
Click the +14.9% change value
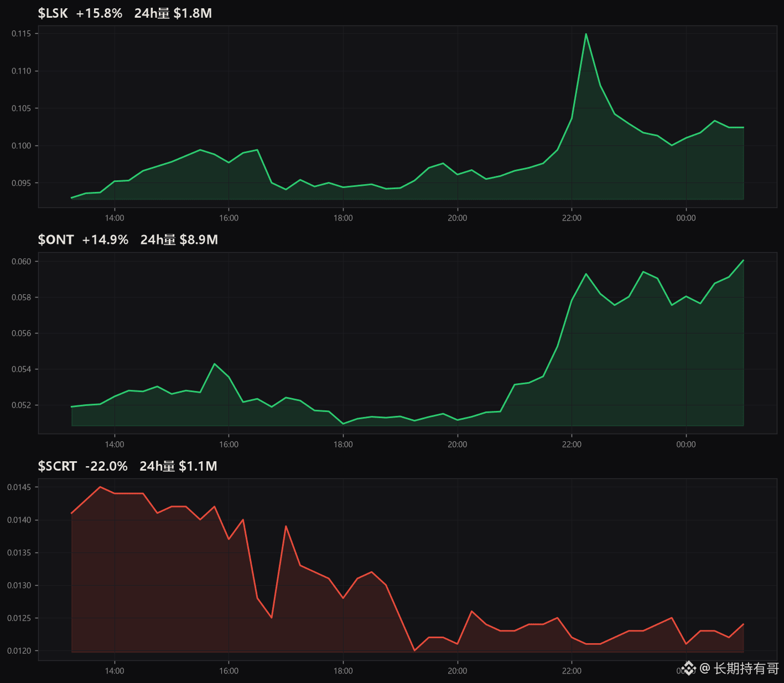click(x=105, y=239)
